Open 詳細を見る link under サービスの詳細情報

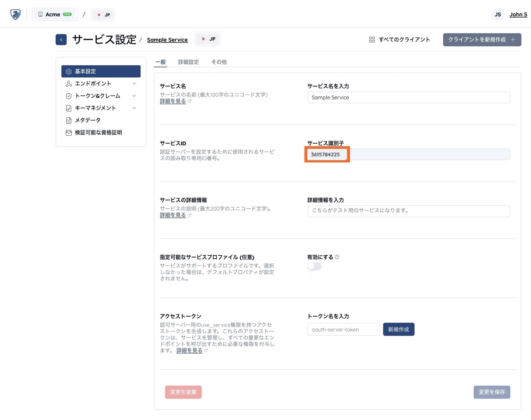pyautogui.click(x=173, y=215)
